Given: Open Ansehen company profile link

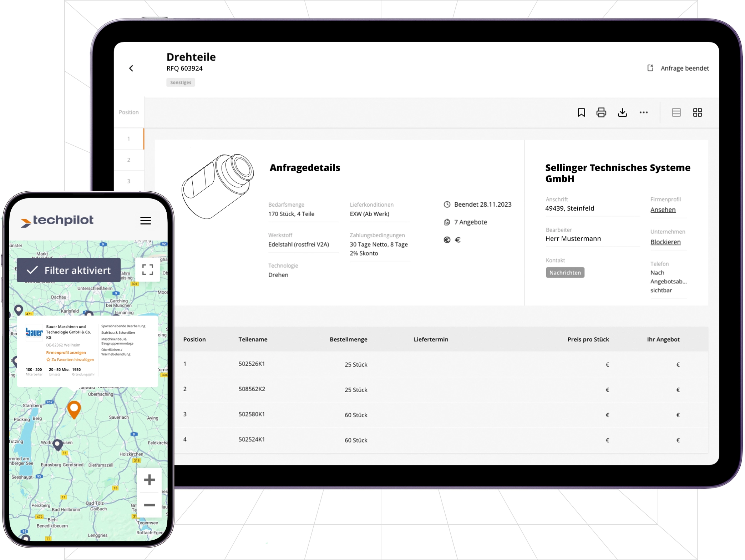Looking at the screenshot, I should coord(663,210).
